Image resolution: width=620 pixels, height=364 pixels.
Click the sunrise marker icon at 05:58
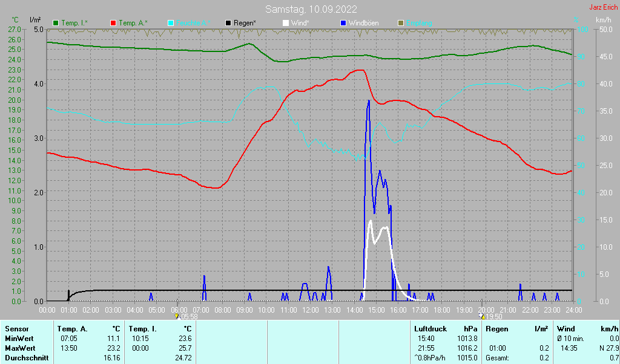pyautogui.click(x=177, y=316)
